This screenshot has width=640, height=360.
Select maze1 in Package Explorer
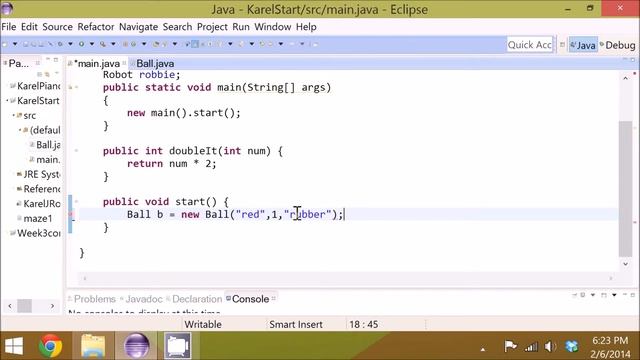coord(38,218)
